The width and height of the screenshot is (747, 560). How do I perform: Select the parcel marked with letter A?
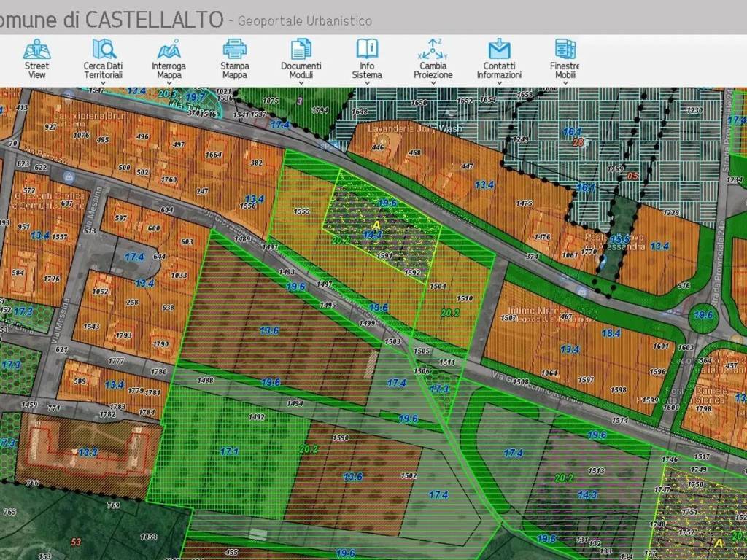click(376, 224)
